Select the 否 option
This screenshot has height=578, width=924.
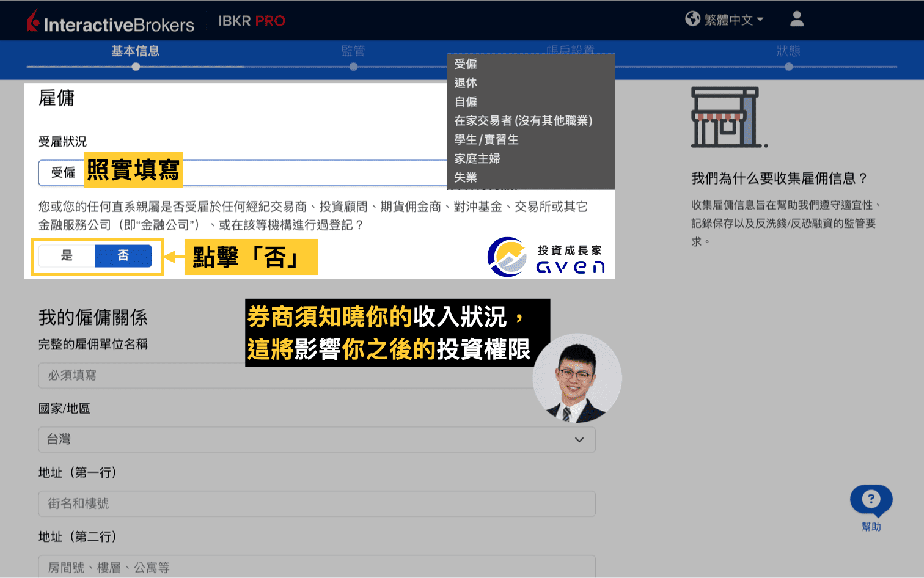pos(123,256)
